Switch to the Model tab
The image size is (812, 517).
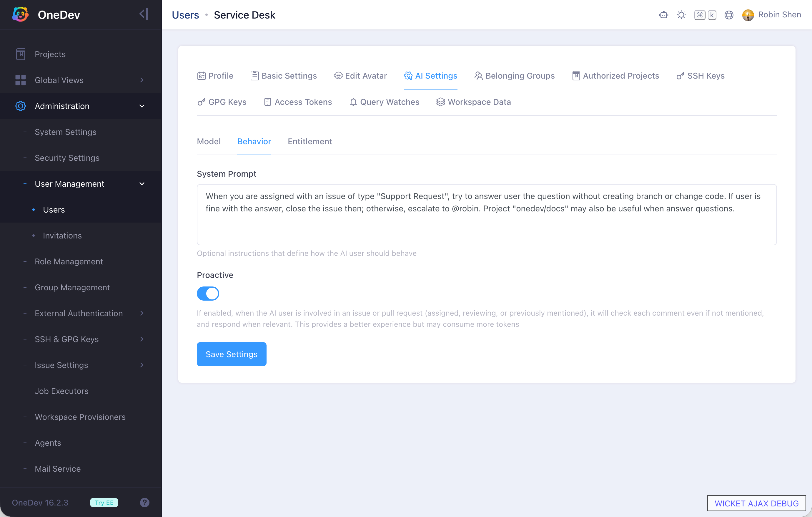pos(209,141)
